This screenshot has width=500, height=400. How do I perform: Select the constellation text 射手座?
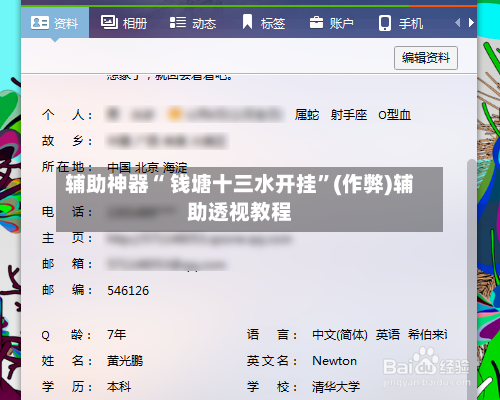(x=349, y=115)
